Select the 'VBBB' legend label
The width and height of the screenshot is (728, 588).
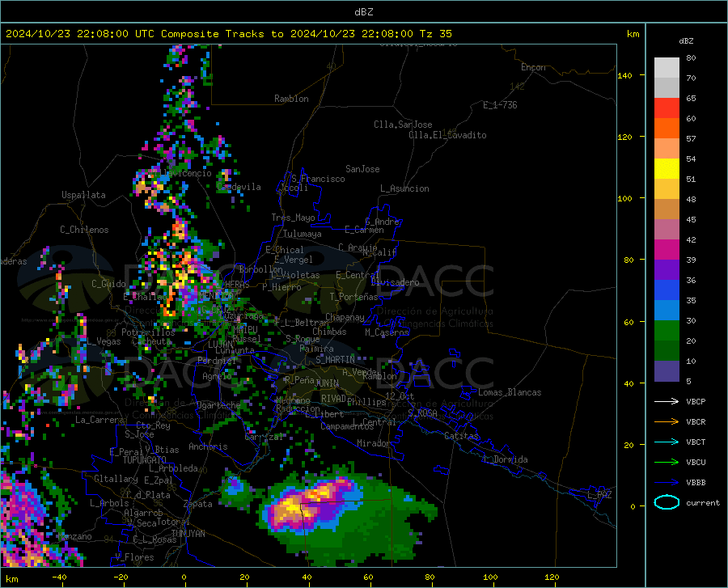pyautogui.click(x=696, y=483)
